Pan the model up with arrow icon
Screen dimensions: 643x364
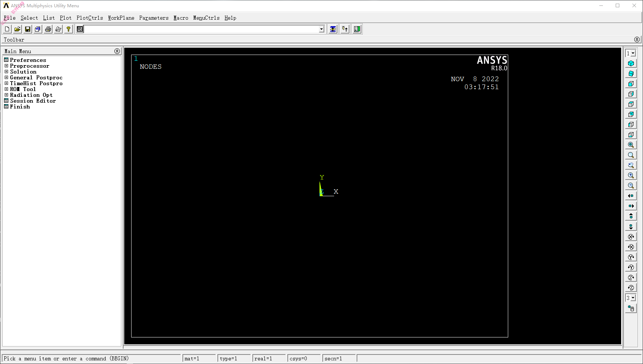tap(631, 216)
